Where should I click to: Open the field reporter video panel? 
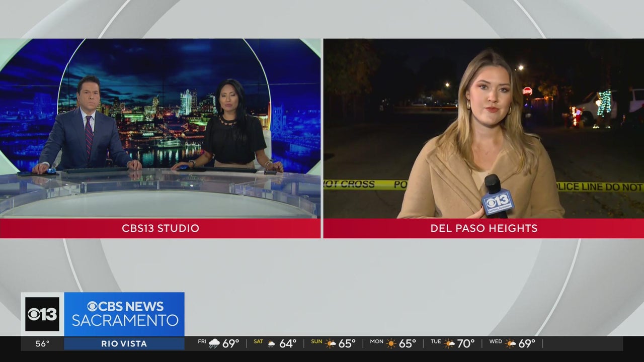pyautogui.click(x=484, y=128)
